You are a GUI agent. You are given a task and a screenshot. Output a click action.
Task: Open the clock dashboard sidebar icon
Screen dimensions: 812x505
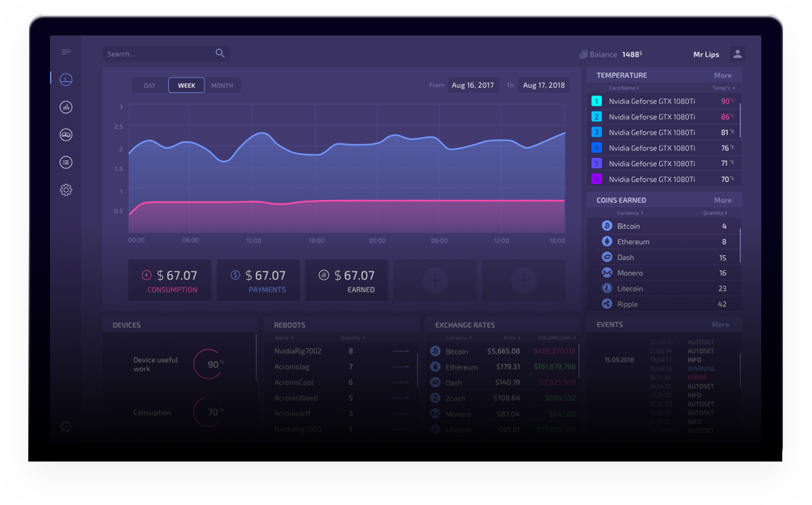pyautogui.click(x=66, y=80)
